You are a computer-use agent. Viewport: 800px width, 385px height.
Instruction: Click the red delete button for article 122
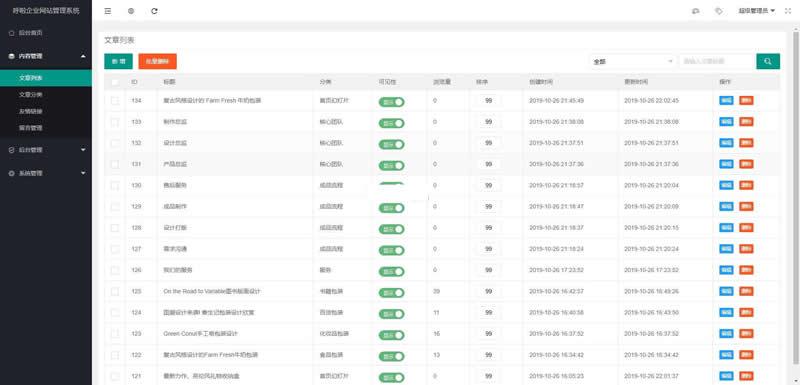pyautogui.click(x=746, y=354)
